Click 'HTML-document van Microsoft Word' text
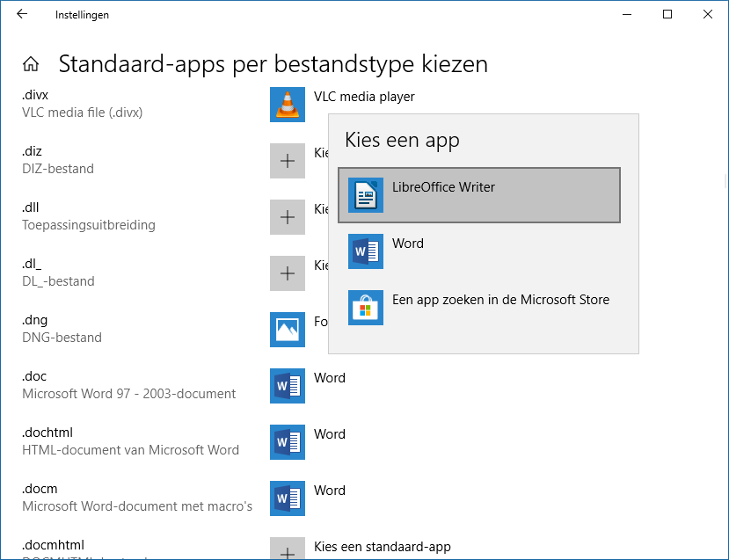This screenshot has height=560, width=729. pos(131,450)
